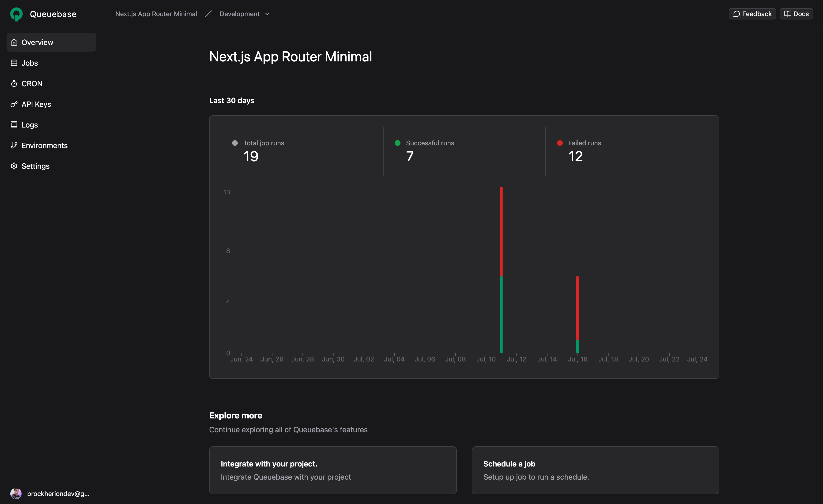Image resolution: width=823 pixels, height=504 pixels.
Task: Click the Queuebase logo icon
Action: pos(16,14)
